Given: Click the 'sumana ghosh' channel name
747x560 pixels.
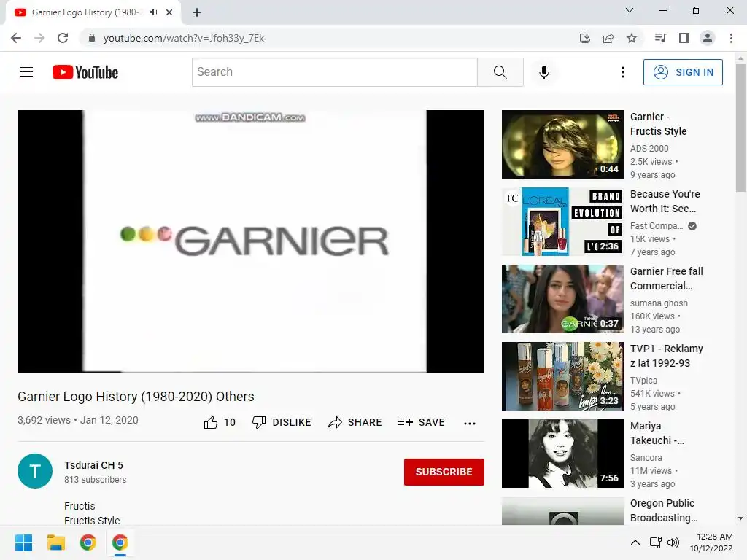Looking at the screenshot, I should [x=659, y=303].
